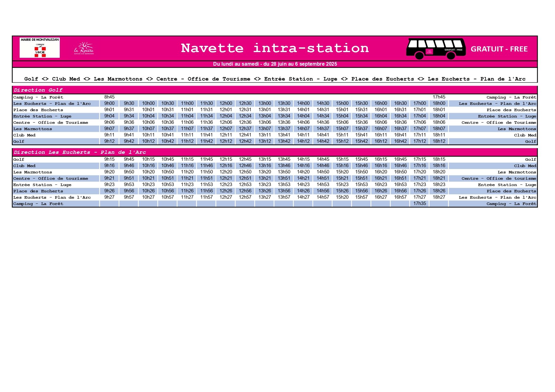This screenshot has width=555, height=392.
Task: Click the 12h07 Les Marmottons time
Action: 226,129
